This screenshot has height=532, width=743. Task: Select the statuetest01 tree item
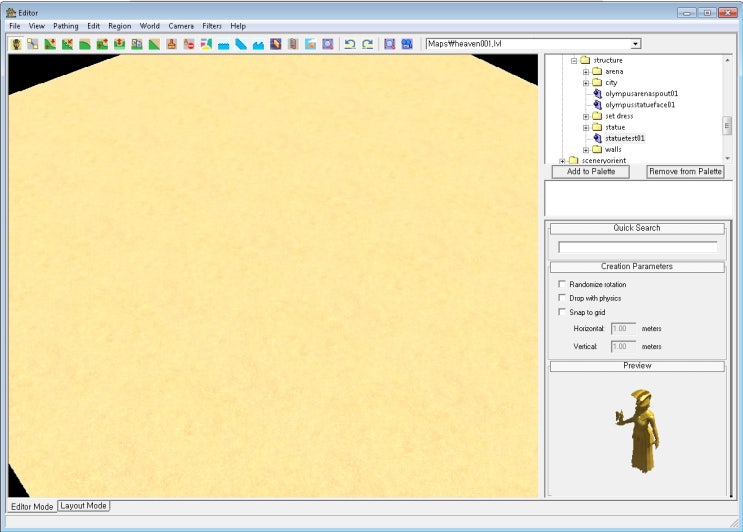click(x=625, y=138)
